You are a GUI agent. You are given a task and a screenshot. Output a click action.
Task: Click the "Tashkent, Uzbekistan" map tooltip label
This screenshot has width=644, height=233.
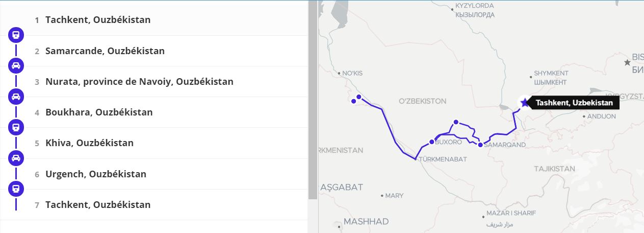(x=574, y=103)
